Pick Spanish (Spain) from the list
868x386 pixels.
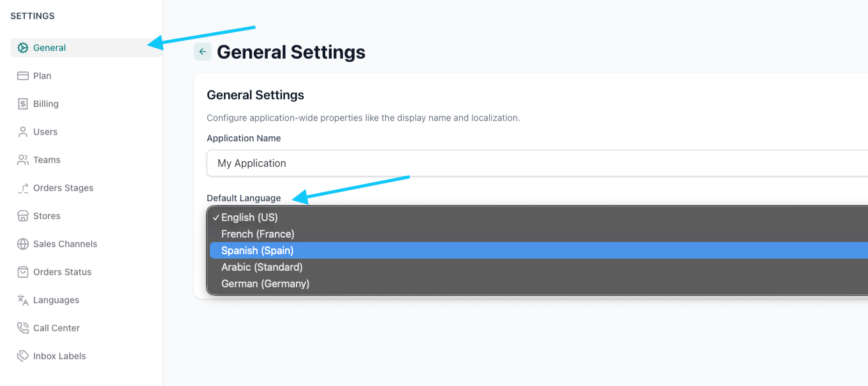pos(257,250)
